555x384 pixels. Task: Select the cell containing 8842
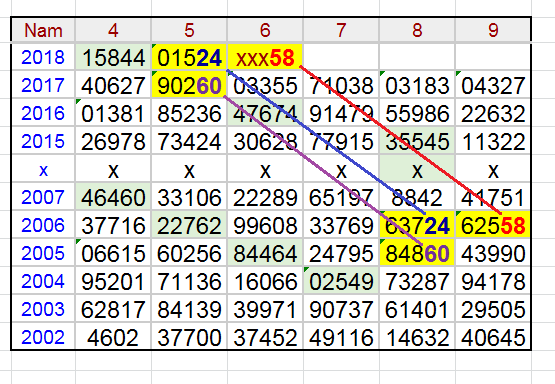tap(417, 197)
